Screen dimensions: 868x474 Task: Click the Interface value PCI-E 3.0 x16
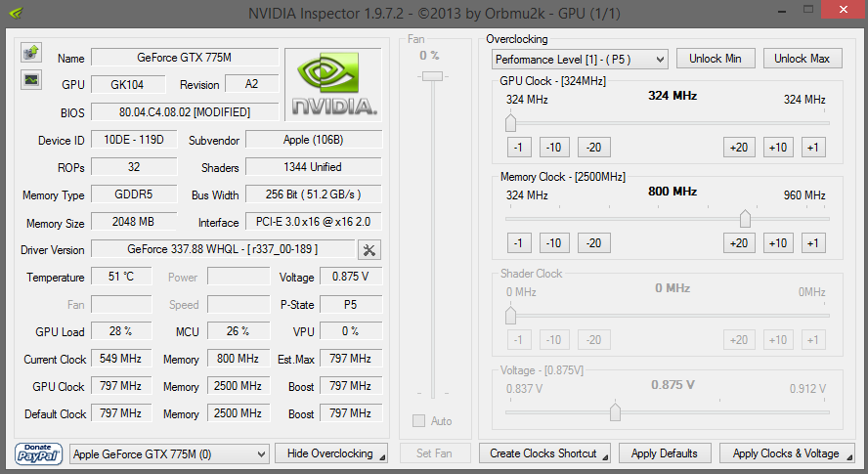tap(314, 222)
